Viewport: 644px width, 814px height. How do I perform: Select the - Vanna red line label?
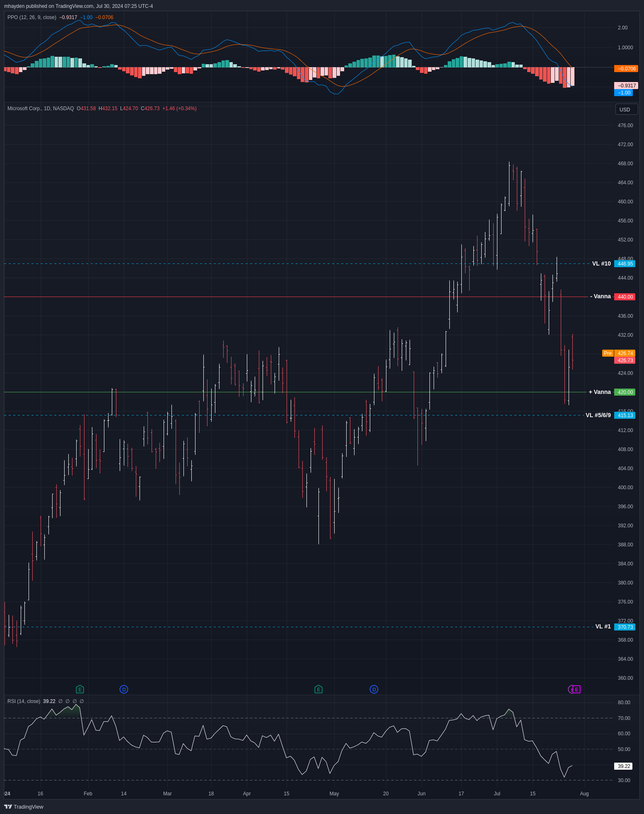click(x=601, y=297)
